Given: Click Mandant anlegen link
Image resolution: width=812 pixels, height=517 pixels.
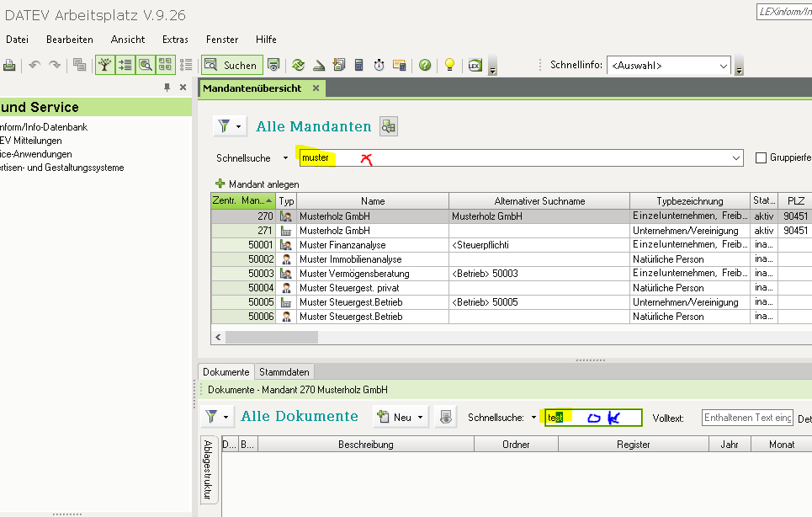Looking at the screenshot, I should (x=264, y=184).
